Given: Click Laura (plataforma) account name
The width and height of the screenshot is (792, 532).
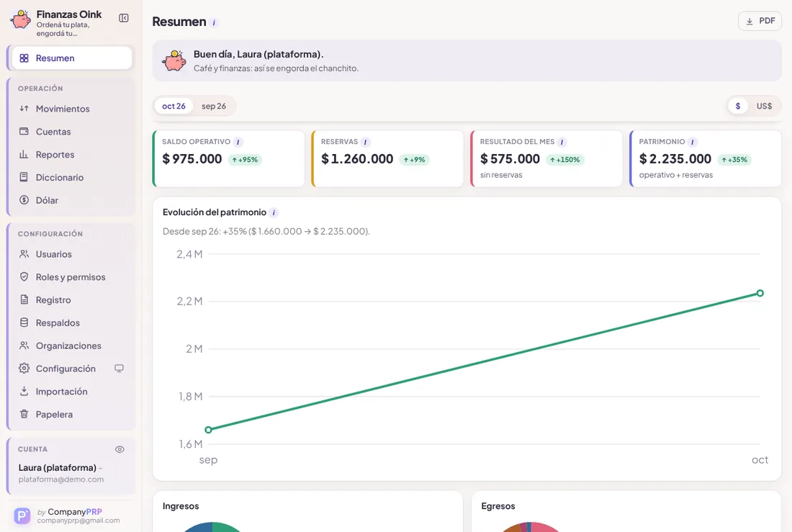Looking at the screenshot, I should pos(57,467).
